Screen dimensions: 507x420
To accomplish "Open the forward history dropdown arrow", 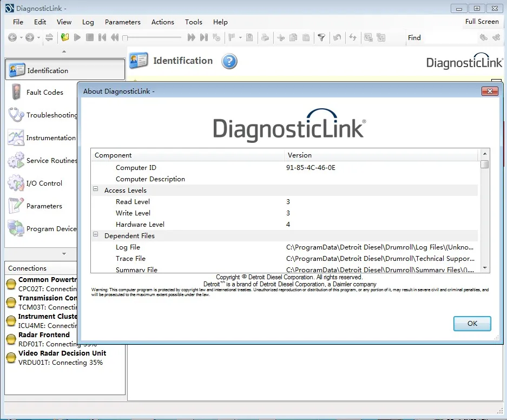I will click(x=38, y=37).
